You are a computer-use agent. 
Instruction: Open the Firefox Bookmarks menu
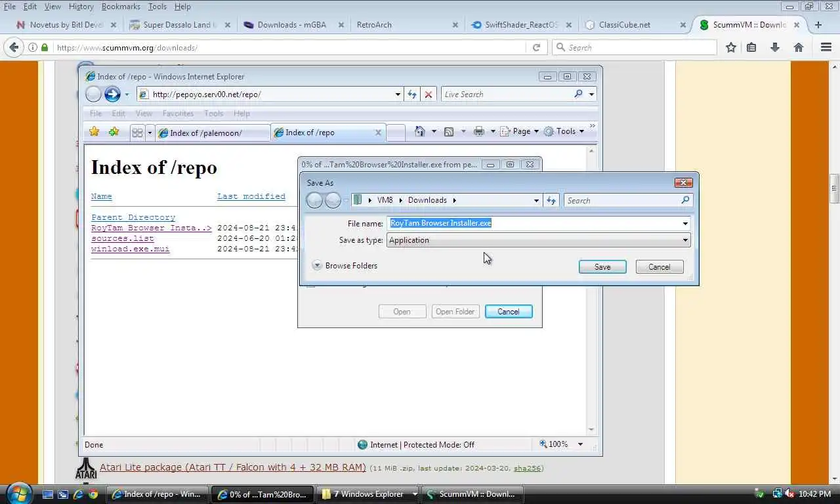[x=121, y=7]
